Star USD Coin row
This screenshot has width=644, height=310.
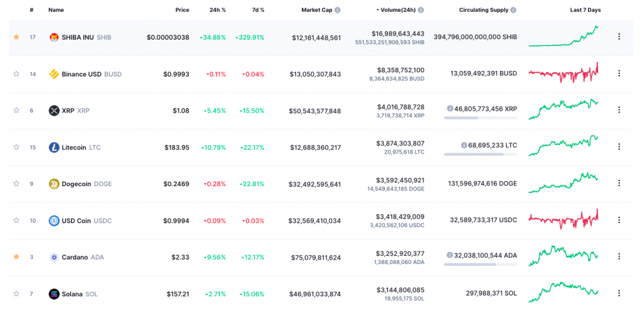coord(16,220)
